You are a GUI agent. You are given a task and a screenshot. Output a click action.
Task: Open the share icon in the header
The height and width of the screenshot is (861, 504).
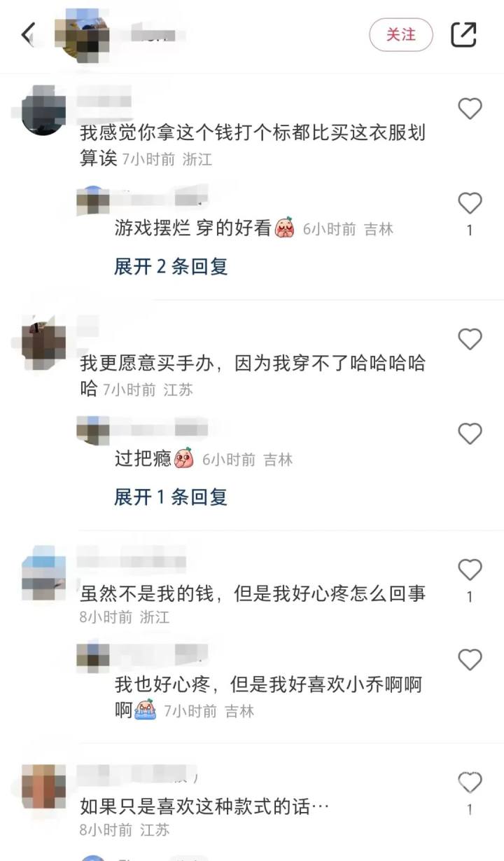pos(463,34)
